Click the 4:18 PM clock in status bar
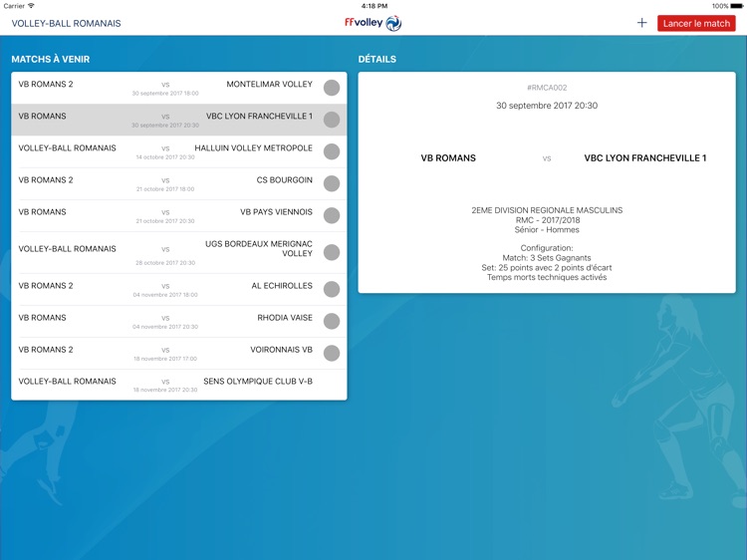 coord(373,6)
